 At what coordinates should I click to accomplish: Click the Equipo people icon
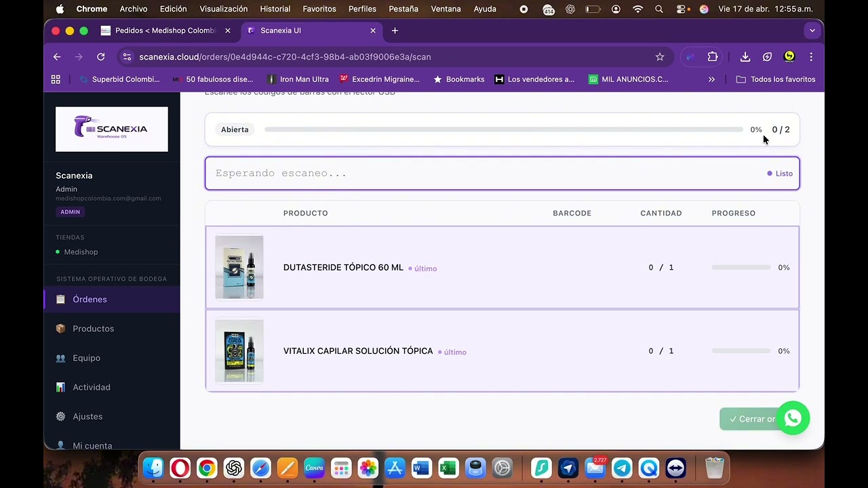click(60, 358)
